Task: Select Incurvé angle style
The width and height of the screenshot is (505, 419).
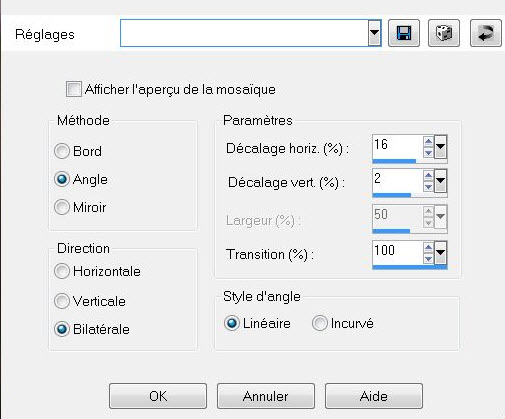Action: (319, 323)
